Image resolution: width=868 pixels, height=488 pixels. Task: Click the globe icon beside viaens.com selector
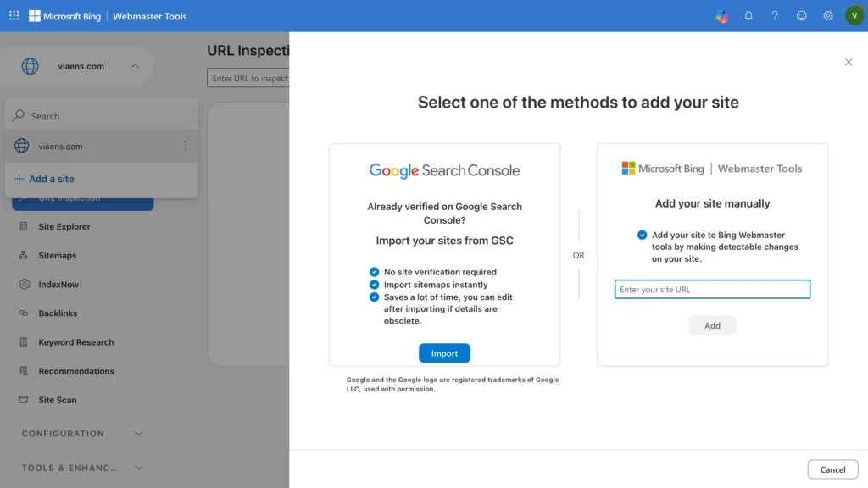pos(30,66)
